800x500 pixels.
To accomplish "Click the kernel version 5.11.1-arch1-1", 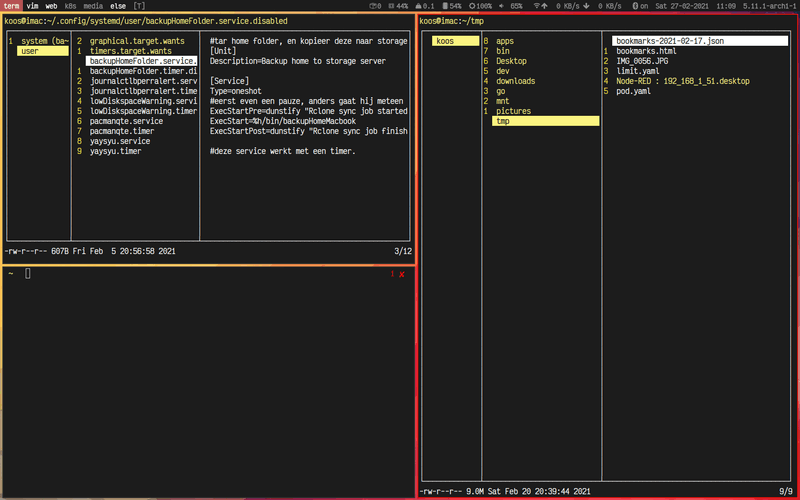I will [770, 6].
